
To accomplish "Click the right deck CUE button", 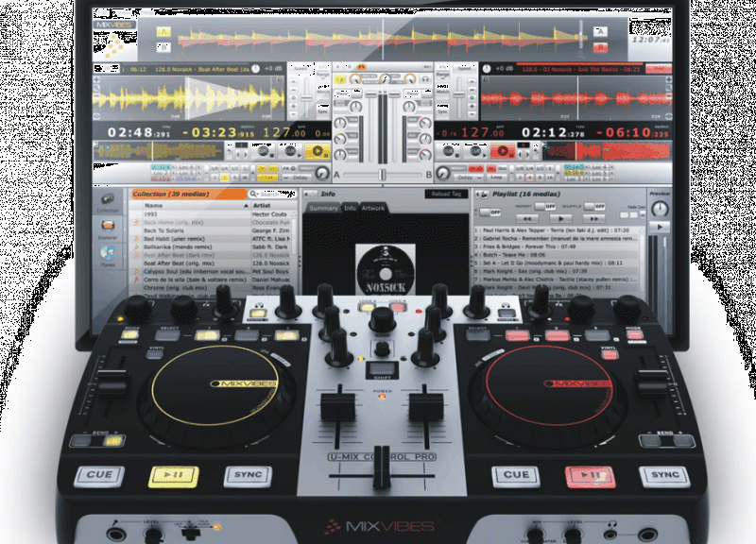I will click(516, 475).
